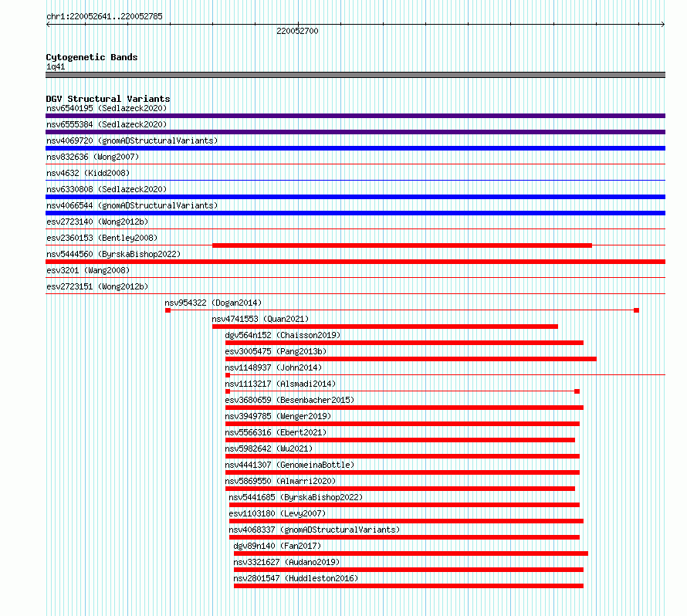Image resolution: width=687 pixels, height=616 pixels.
Task: Open esv1103180 (Levy2007) entry
Action: click(x=277, y=513)
